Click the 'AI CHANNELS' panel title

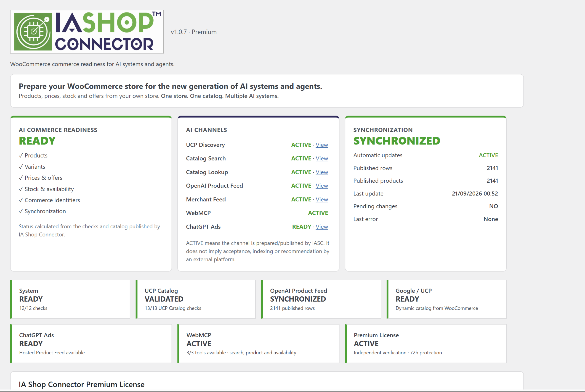point(206,130)
